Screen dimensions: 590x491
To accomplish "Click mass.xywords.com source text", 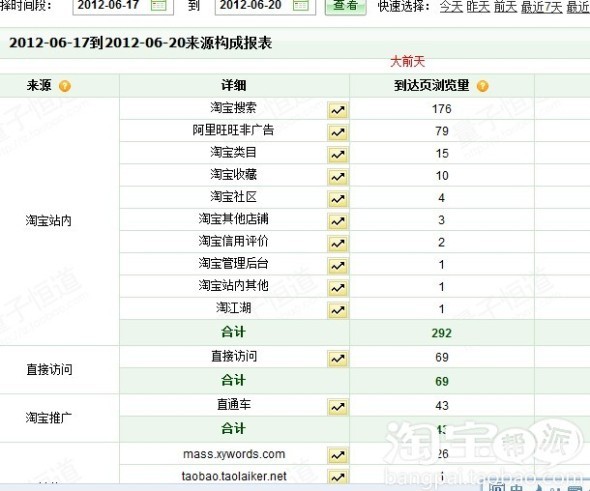I will (x=234, y=454).
